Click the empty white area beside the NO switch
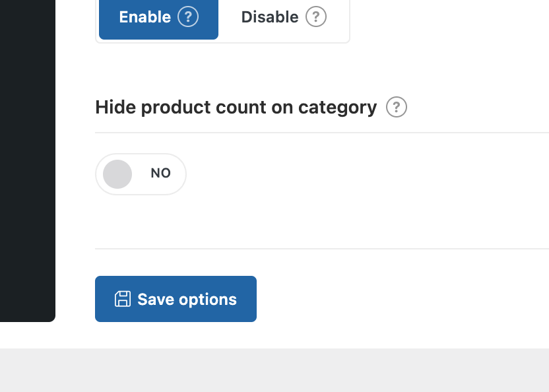This screenshot has width=549, height=392. click(363, 174)
